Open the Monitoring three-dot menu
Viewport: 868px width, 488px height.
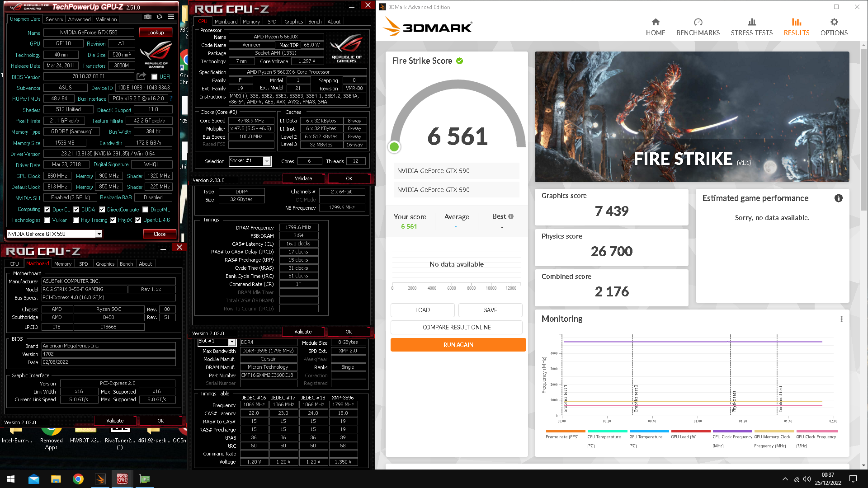841,319
